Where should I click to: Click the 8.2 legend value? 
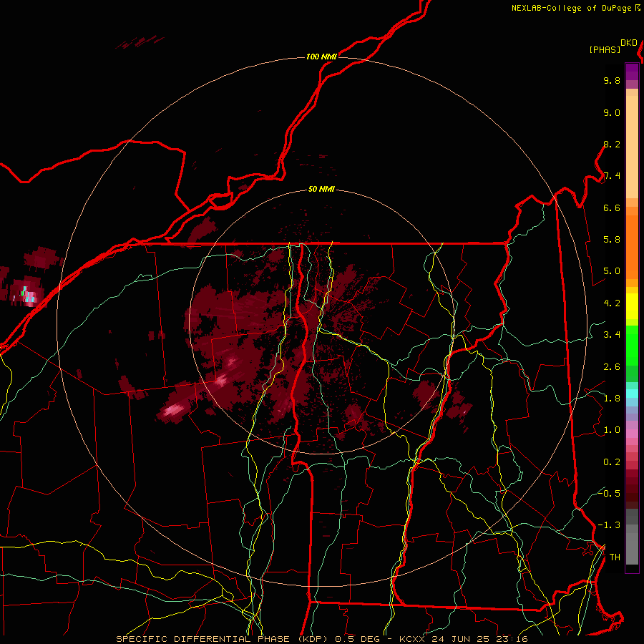(612, 144)
